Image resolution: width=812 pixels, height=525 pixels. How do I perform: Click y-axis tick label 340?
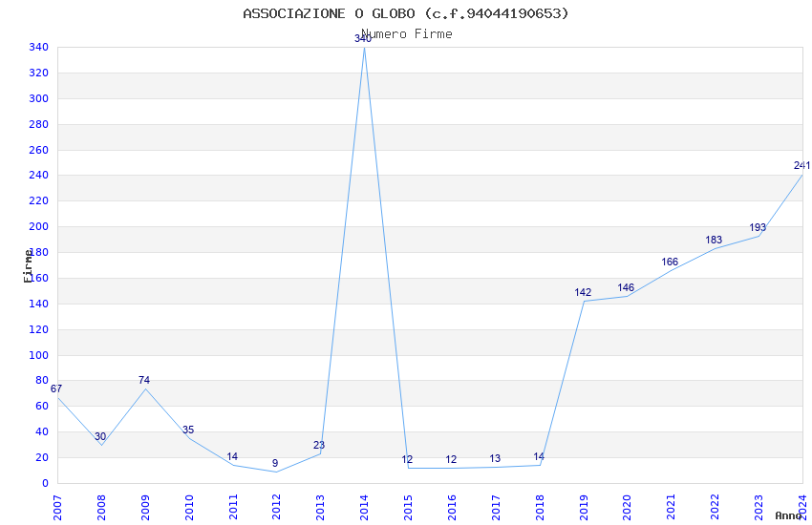(39, 47)
